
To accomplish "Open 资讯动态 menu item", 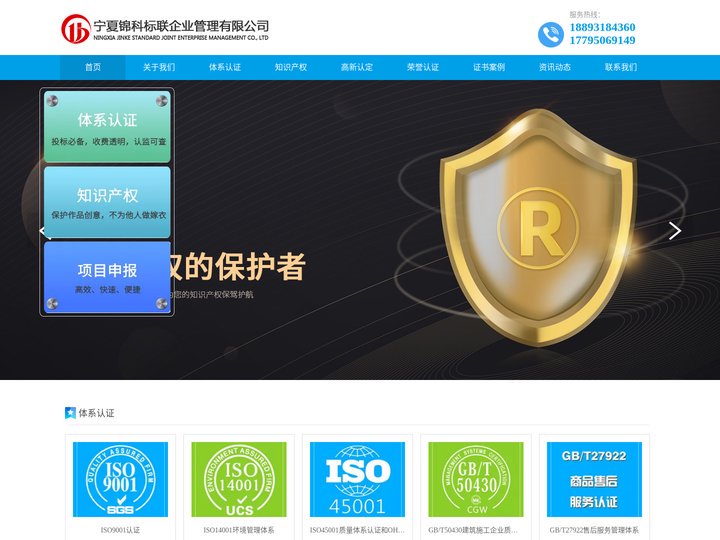I will point(555,68).
